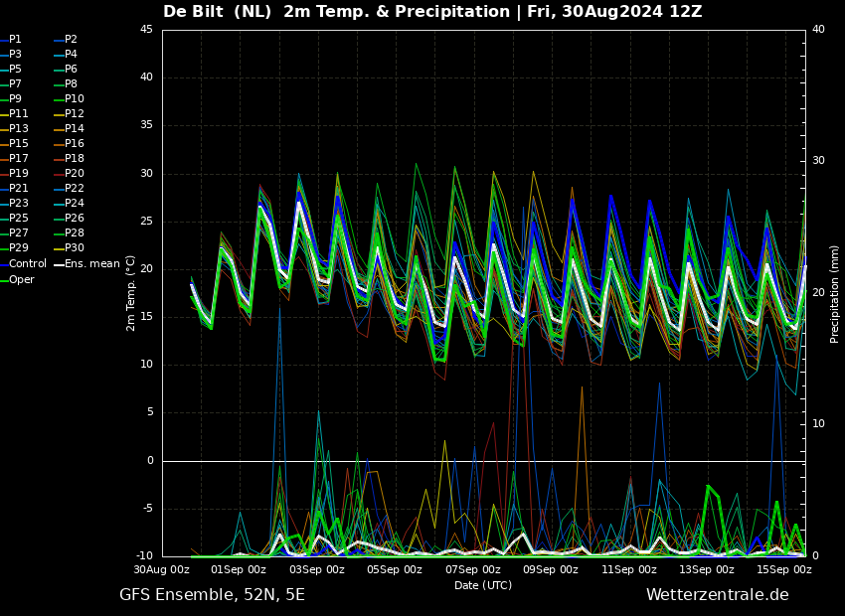Click the 15Sep 00z axis label
The height and width of the screenshot is (616, 845).
click(x=784, y=569)
